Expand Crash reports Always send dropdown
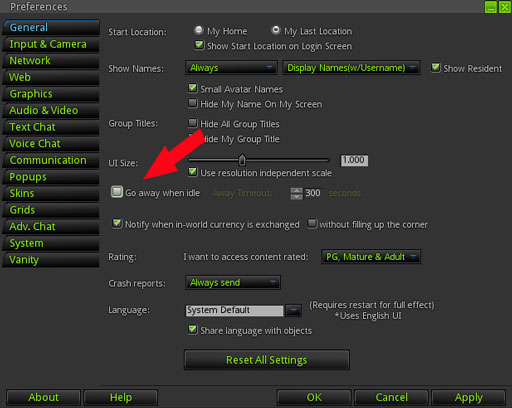512x408 pixels. pos(233,283)
